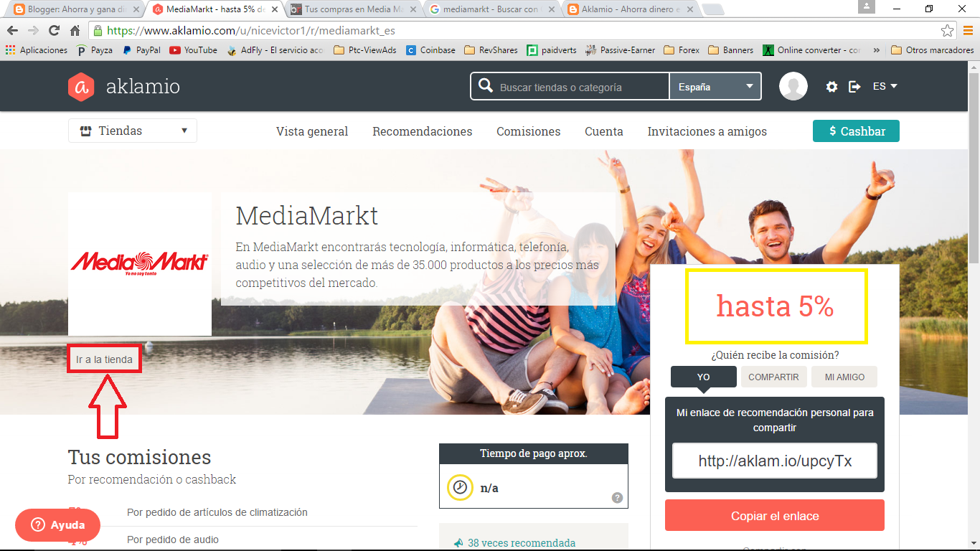The height and width of the screenshot is (551, 980).
Task: Click the help question mark in payment box
Action: pos(617,498)
